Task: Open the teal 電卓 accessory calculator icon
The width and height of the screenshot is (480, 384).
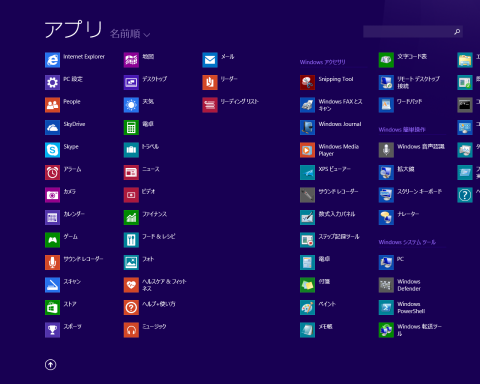Action: tap(307, 262)
